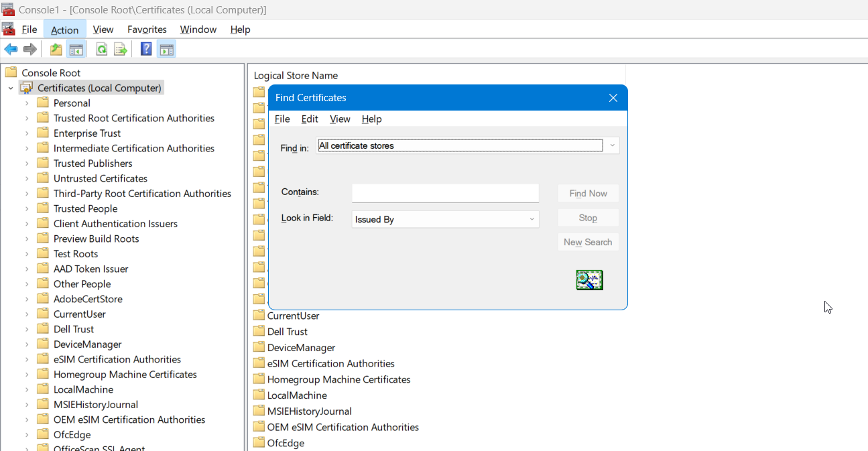Open the Action menu in MMC
The height and width of the screenshot is (451, 868).
pos(64,29)
